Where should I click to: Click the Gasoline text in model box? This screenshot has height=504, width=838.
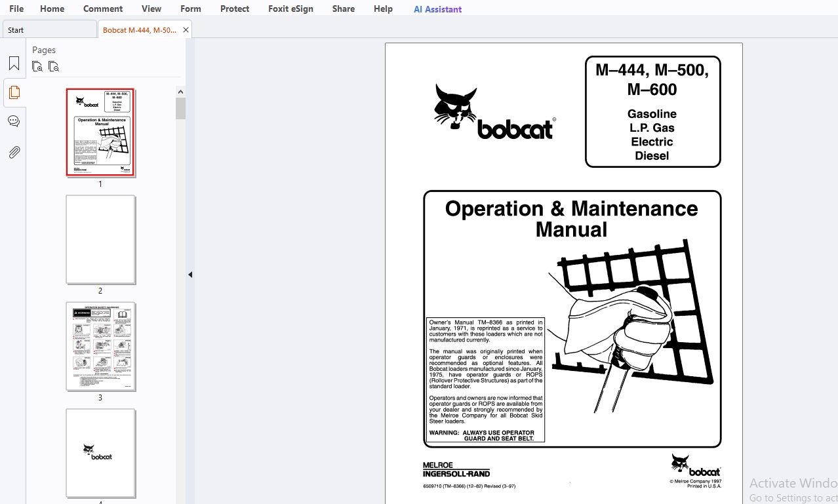coord(652,114)
